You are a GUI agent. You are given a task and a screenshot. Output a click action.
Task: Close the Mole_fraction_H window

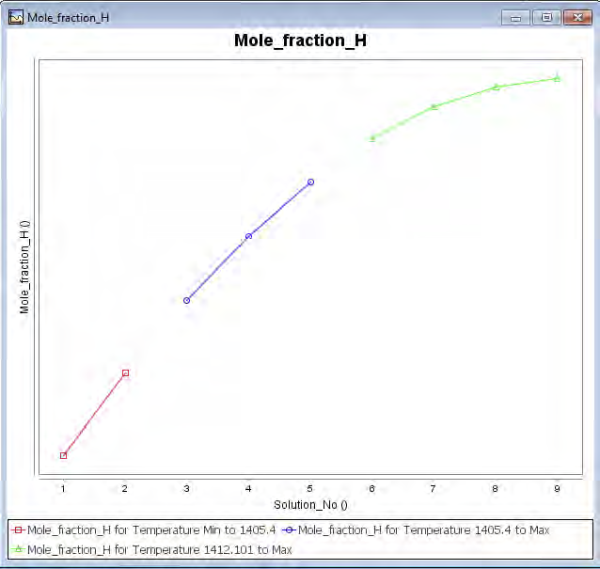(578, 18)
